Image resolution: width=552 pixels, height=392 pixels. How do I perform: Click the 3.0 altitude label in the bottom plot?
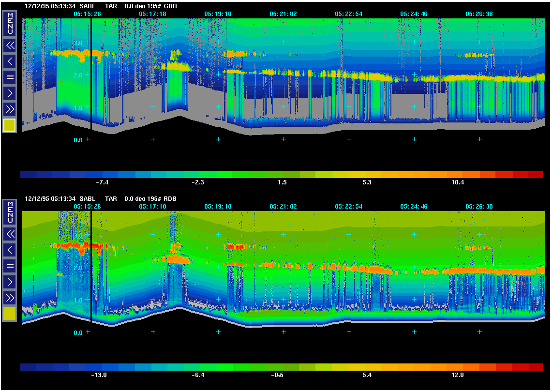pos(79,235)
